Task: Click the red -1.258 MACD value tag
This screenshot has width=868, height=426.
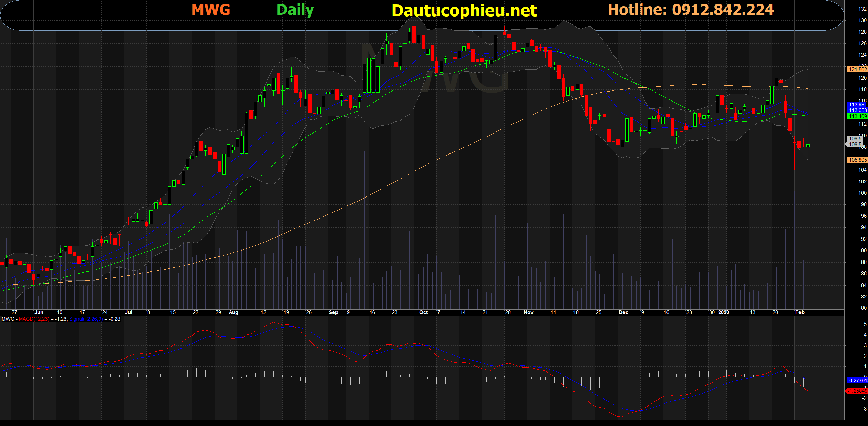Action: coord(857,391)
